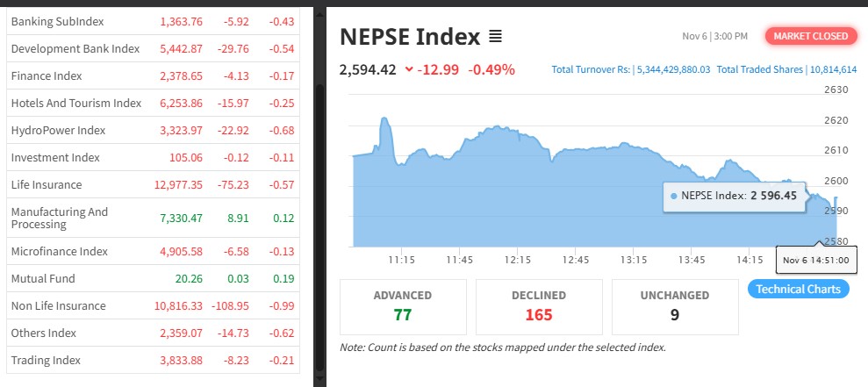868x387 pixels.
Task: Open the HydroPower Index row
Action: coord(58,130)
